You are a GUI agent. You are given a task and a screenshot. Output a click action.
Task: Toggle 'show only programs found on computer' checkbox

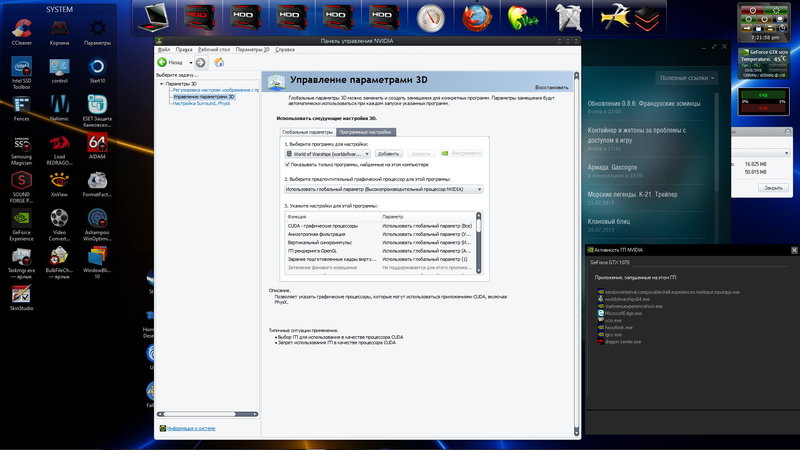(x=287, y=164)
